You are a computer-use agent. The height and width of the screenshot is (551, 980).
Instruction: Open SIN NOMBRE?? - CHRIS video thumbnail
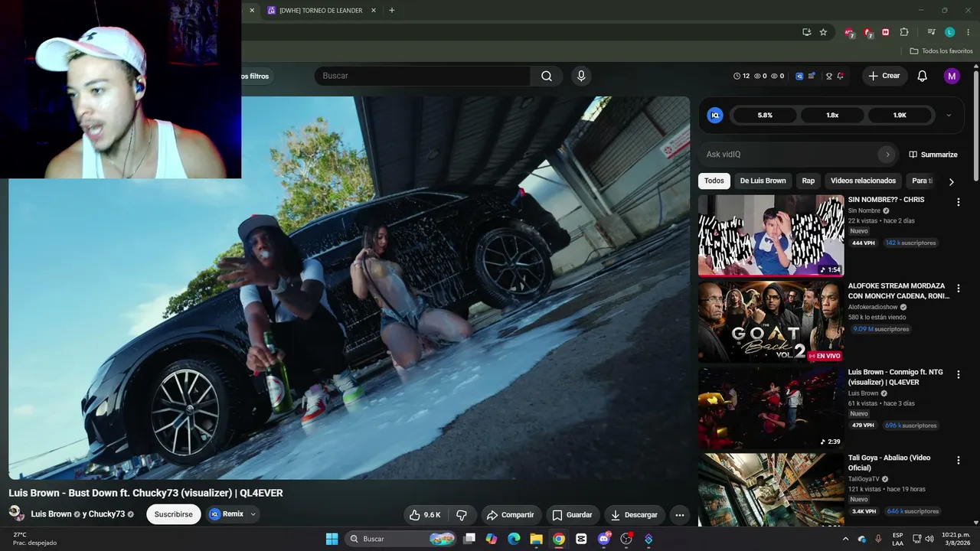tap(771, 235)
